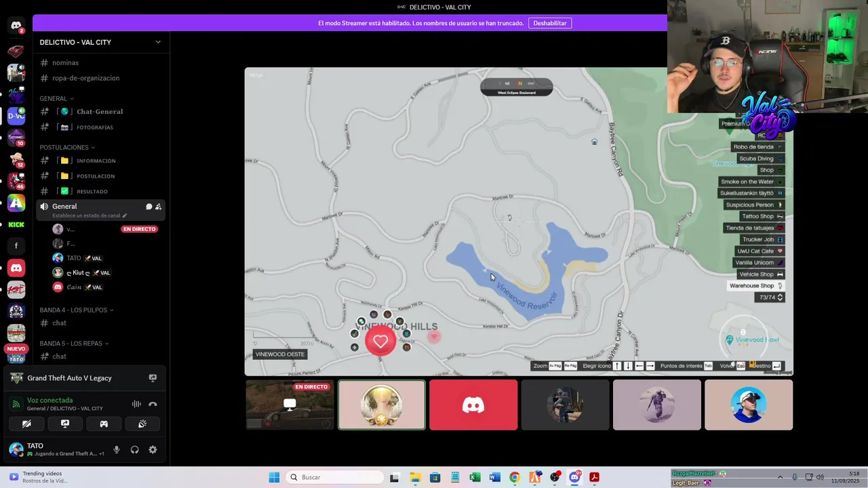
Task: Open server icon with letter f
Action: tap(16, 246)
